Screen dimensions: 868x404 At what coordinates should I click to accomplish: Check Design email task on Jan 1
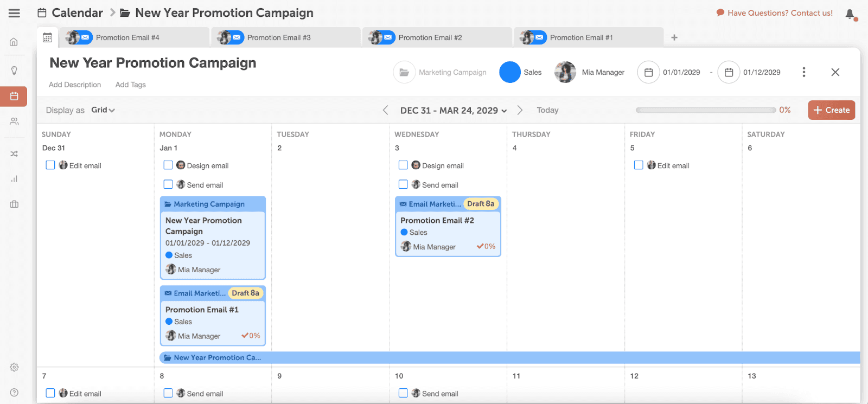pyautogui.click(x=168, y=165)
